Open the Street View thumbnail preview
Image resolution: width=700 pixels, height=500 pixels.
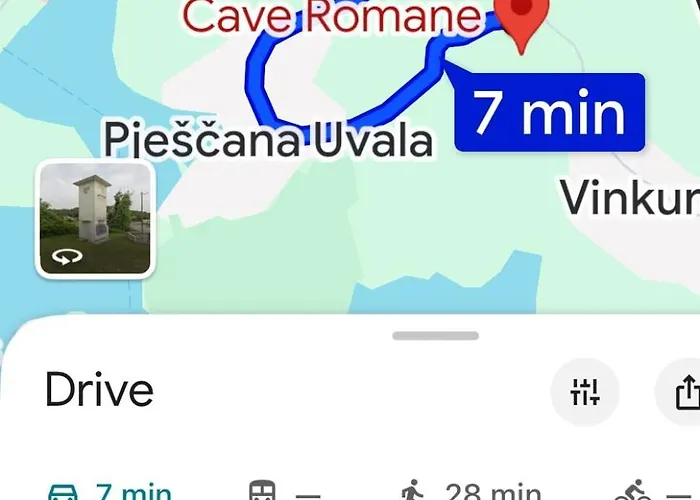coord(95,219)
